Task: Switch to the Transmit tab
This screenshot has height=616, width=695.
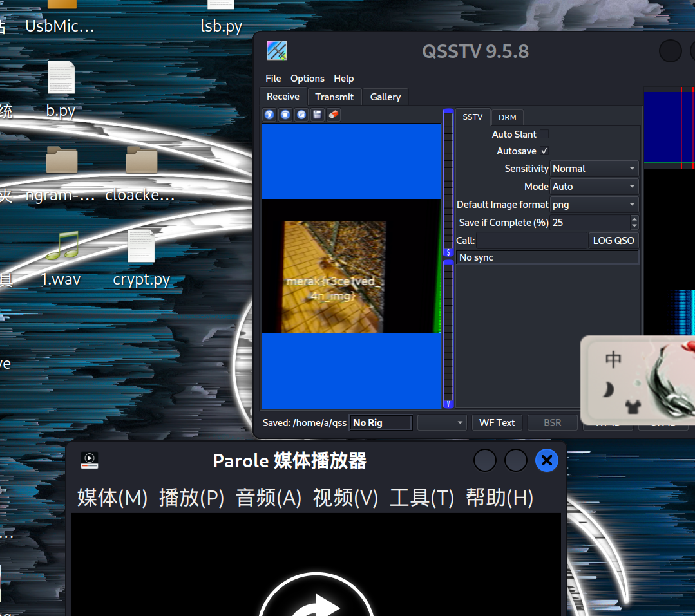Action: click(334, 97)
